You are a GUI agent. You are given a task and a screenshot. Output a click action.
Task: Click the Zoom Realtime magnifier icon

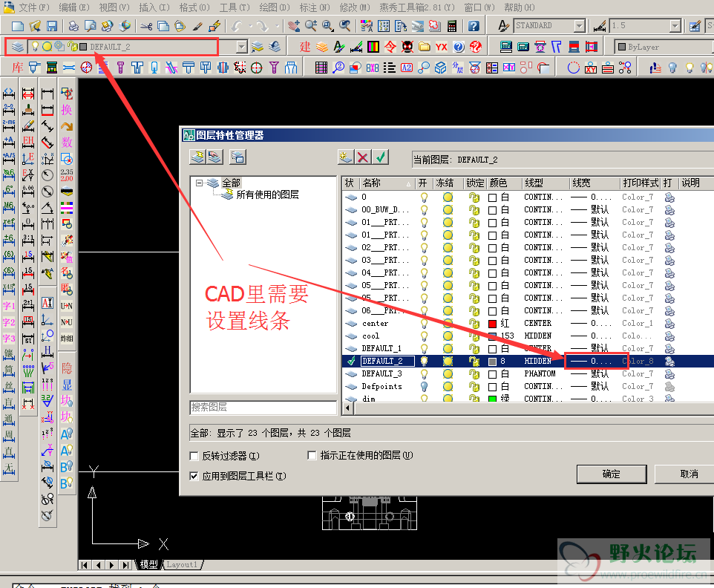pyautogui.click(x=311, y=26)
